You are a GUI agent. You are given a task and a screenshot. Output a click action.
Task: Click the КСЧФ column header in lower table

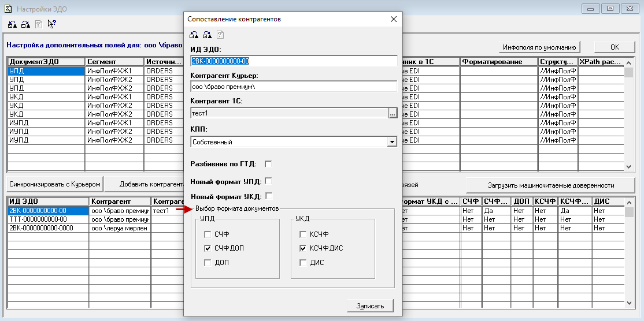[545, 201]
